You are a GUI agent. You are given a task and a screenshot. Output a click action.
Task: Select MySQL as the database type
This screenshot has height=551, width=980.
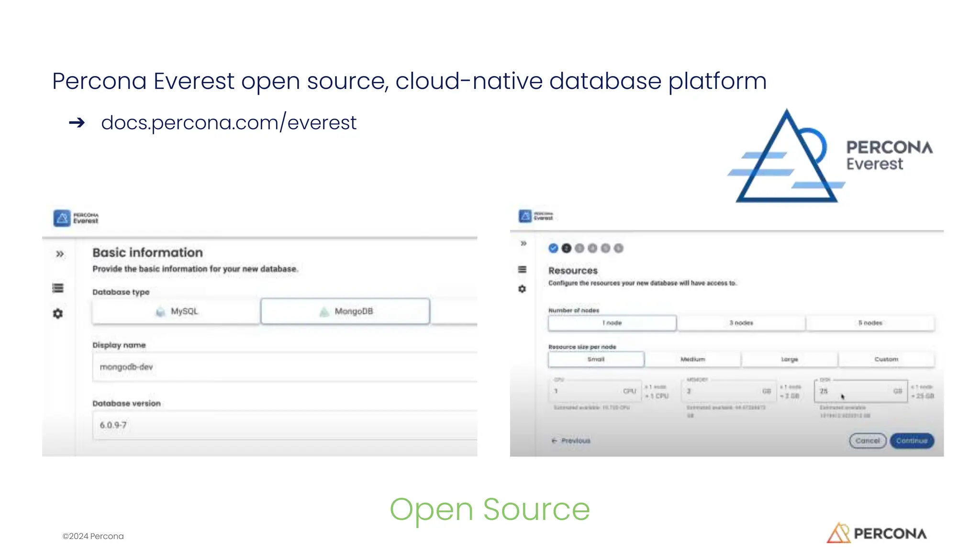[176, 311]
